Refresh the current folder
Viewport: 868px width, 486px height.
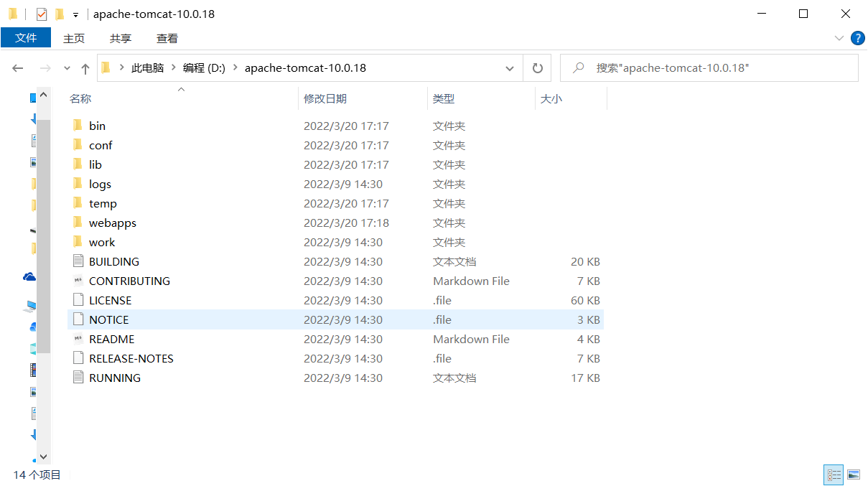(537, 68)
